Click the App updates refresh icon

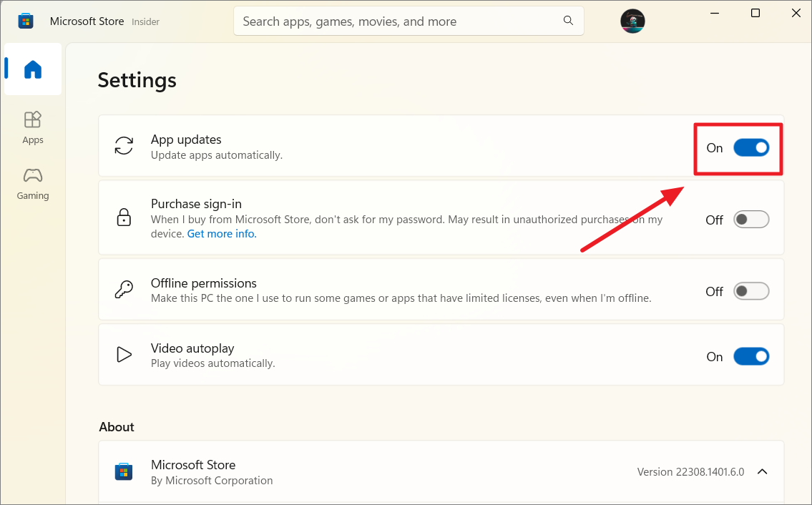124,145
